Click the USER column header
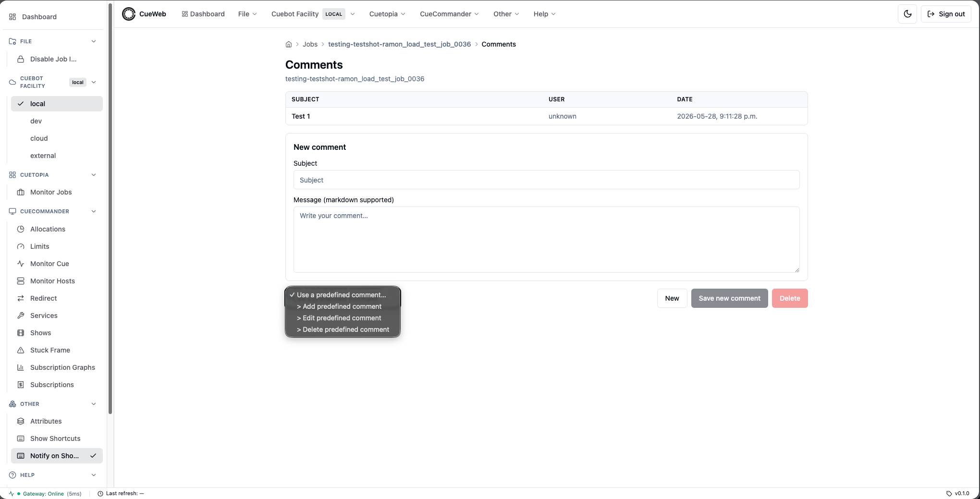This screenshot has width=980, height=499. click(556, 99)
